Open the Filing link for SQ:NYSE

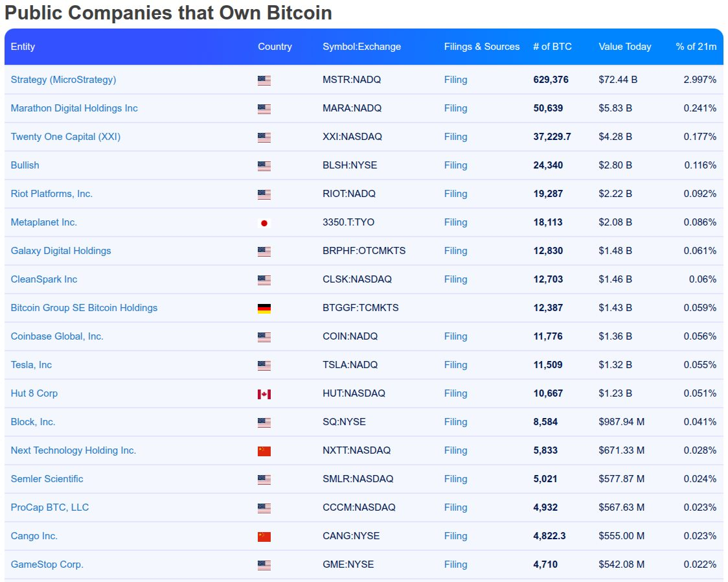455,422
